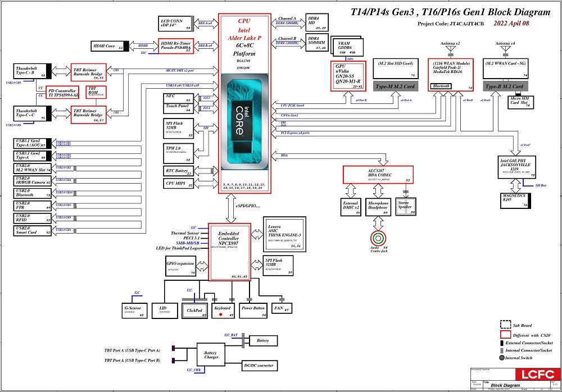
Task: Click the M.2 WWAN Card - 5G block
Action: click(x=505, y=69)
